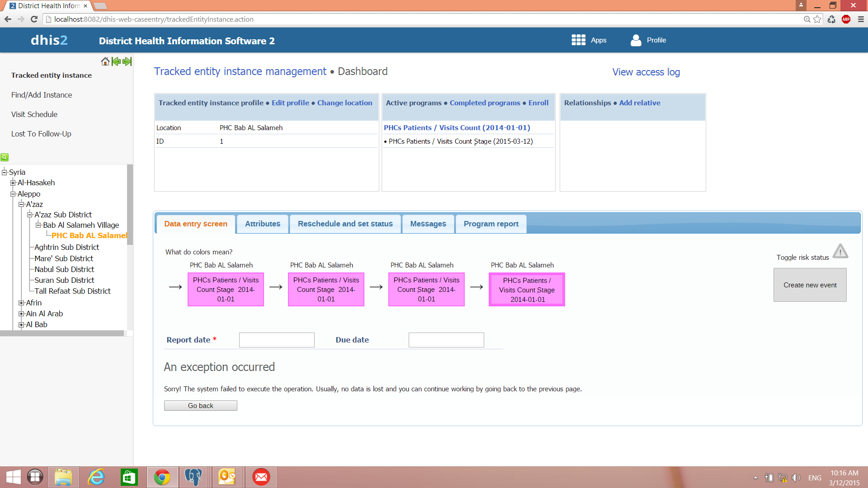Screen dimensions: 868x488
Task: Click the green left-arrow collapse menu icon
Action: (x=116, y=61)
